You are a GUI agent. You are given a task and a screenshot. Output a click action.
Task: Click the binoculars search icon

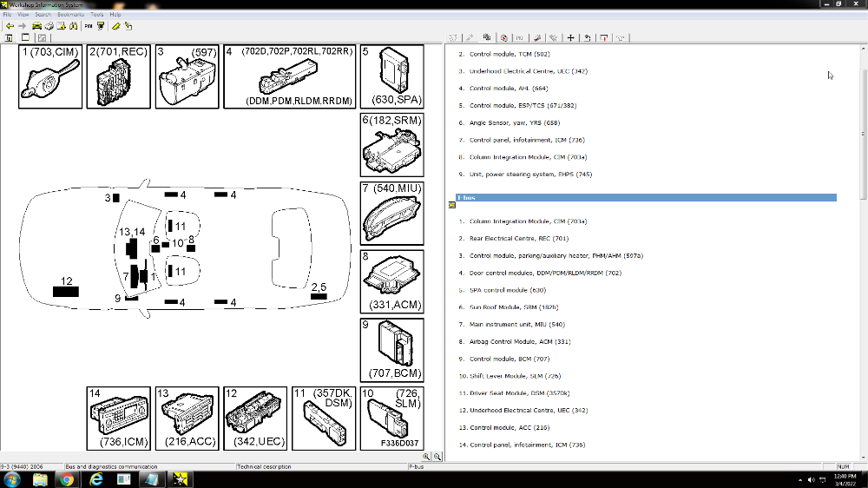click(x=74, y=26)
